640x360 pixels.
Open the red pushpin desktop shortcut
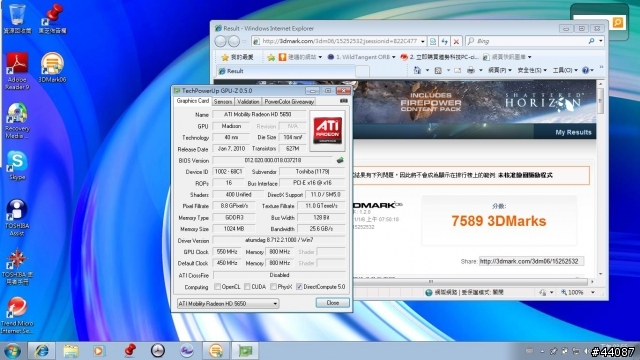pyautogui.click(x=52, y=19)
